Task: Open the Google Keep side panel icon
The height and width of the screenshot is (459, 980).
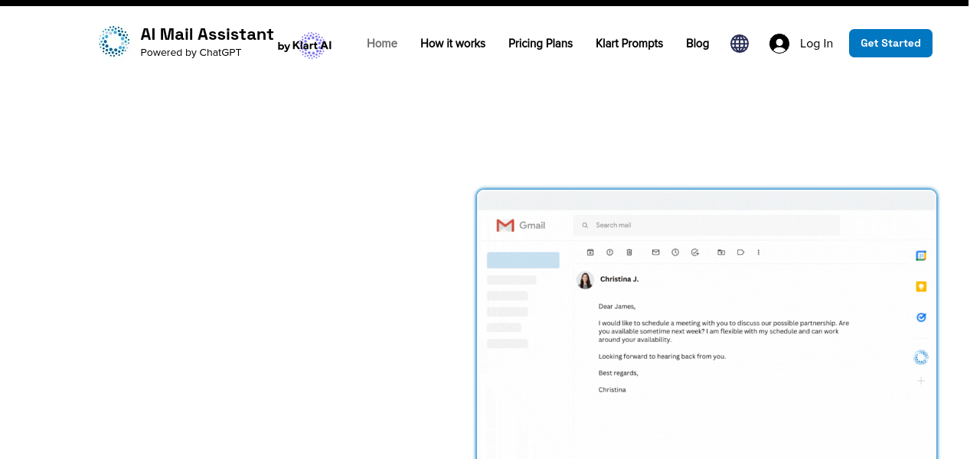Action: coord(921,287)
